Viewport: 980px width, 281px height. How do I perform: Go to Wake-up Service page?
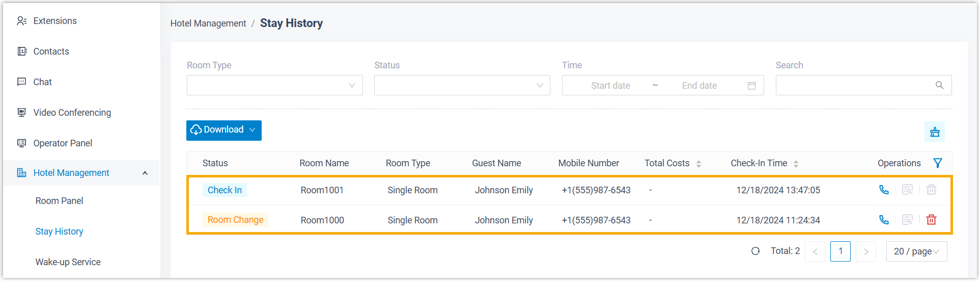click(x=68, y=262)
